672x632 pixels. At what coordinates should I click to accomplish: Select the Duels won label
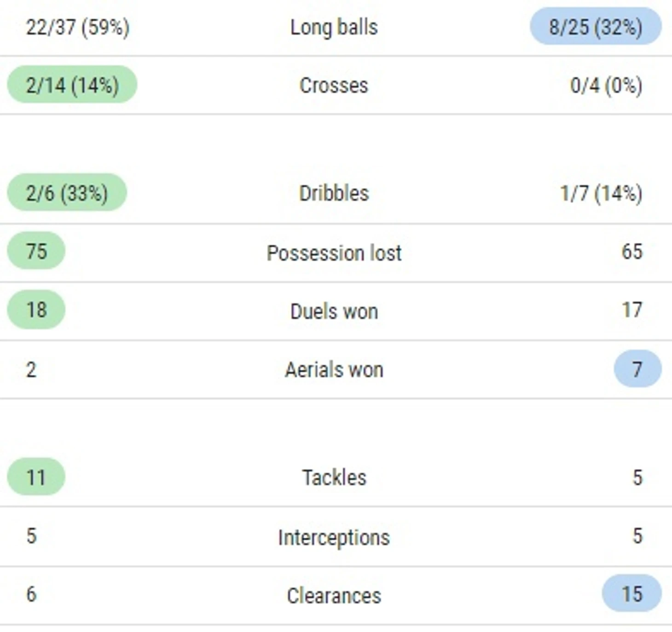pos(334,311)
